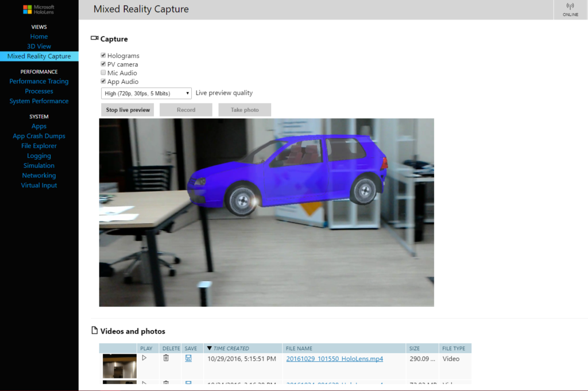Open the Home view
The height and width of the screenshot is (391, 588).
39,36
